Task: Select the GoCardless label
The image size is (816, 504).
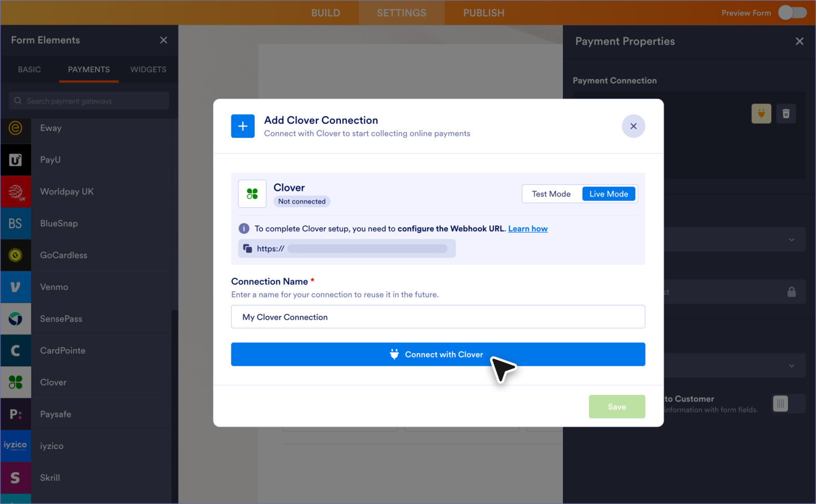Action: 64,255
